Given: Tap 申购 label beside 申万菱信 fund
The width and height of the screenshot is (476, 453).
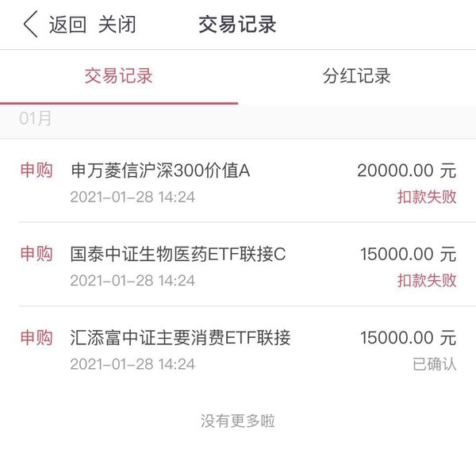Looking at the screenshot, I should tap(36, 170).
